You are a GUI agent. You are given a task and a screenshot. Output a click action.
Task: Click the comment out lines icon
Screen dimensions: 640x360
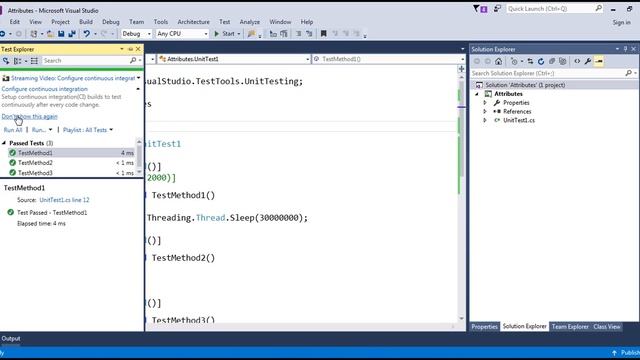coord(298,34)
